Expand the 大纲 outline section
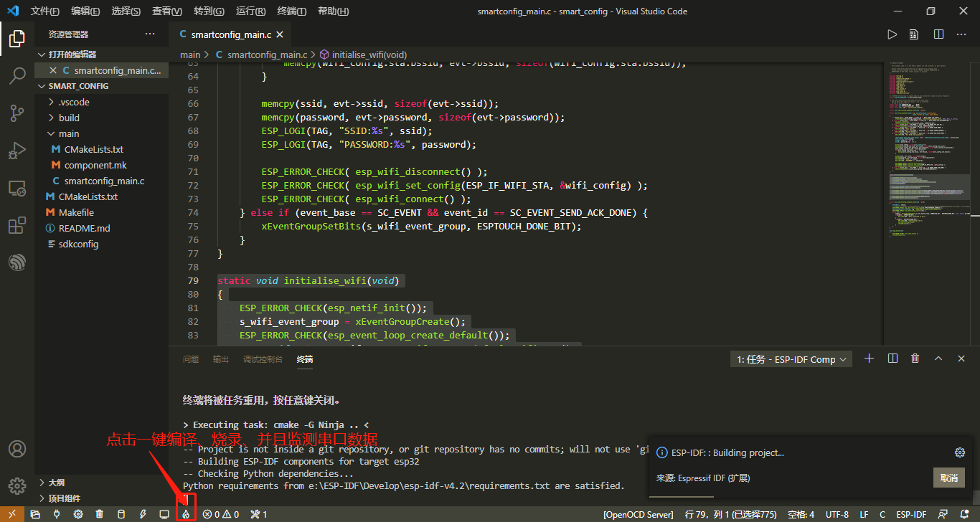Image resolution: width=980 pixels, height=522 pixels. (102, 483)
